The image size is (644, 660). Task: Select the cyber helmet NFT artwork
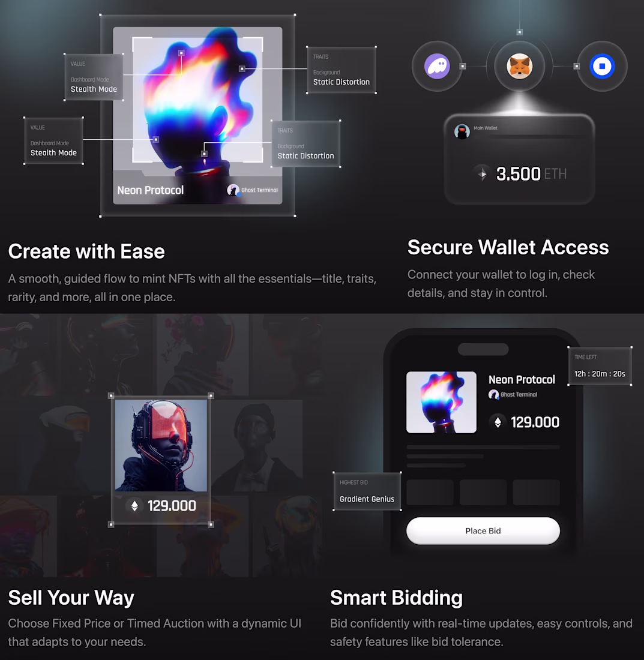[x=161, y=445]
